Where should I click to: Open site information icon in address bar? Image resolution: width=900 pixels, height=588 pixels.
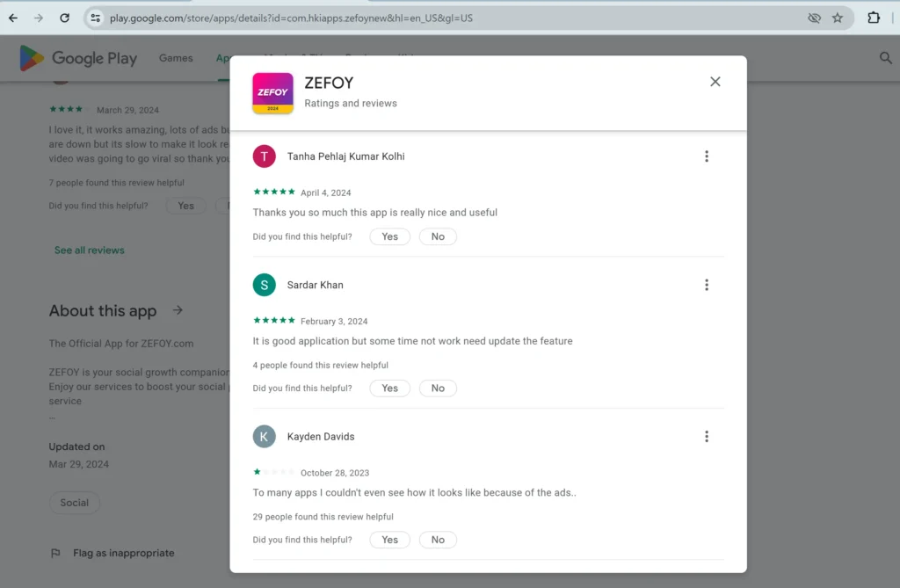[x=95, y=18]
